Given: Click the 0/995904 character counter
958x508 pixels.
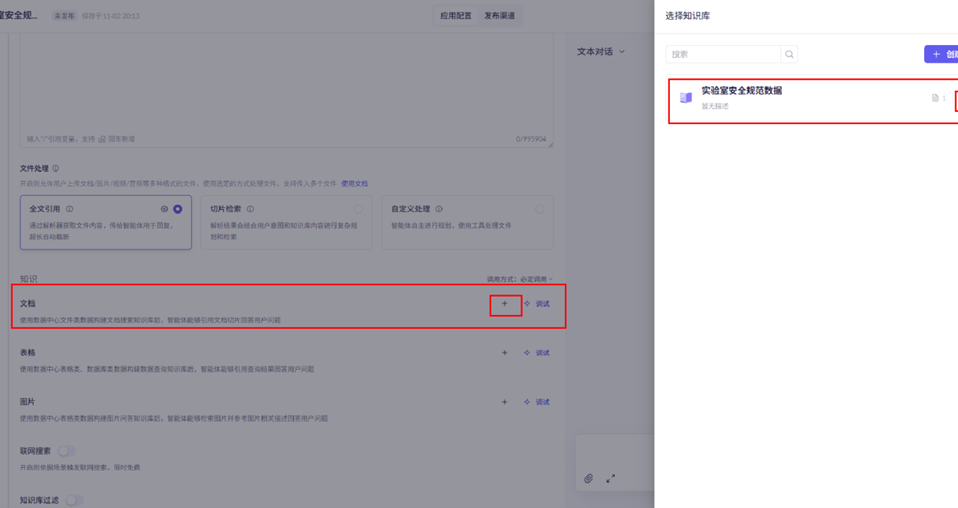Looking at the screenshot, I should (x=531, y=139).
